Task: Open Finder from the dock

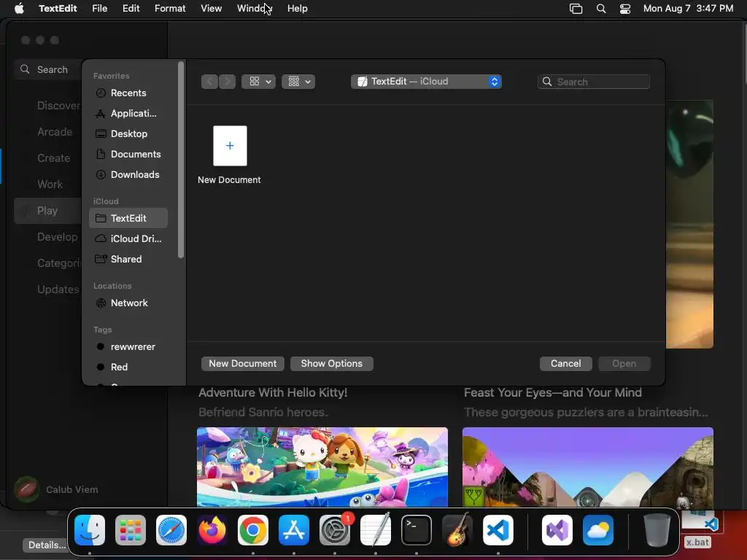Action: pyautogui.click(x=90, y=530)
